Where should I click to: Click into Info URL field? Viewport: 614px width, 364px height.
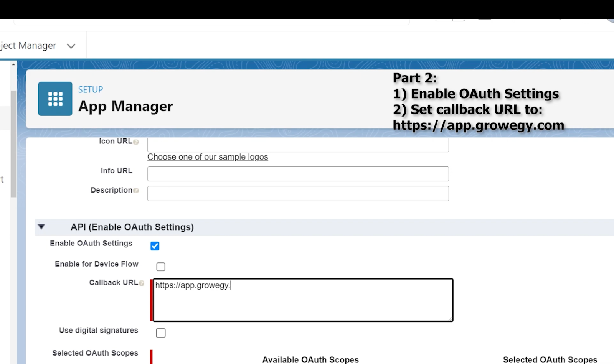tap(298, 174)
